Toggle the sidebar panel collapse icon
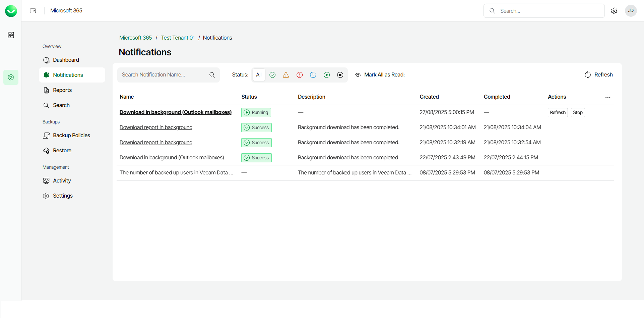Viewport: 644px width, 318px height. pos(33,11)
